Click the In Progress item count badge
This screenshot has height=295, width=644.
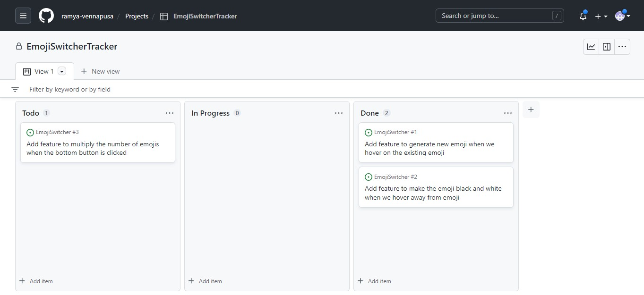click(237, 113)
